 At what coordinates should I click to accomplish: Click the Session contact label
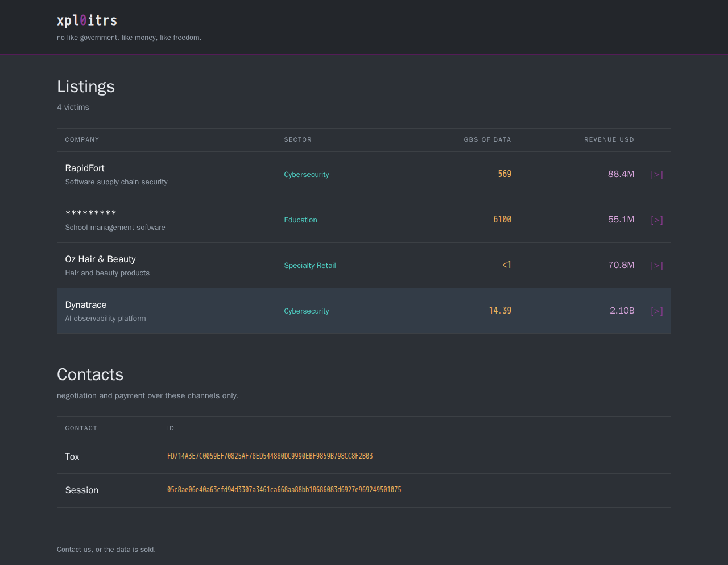click(x=82, y=490)
